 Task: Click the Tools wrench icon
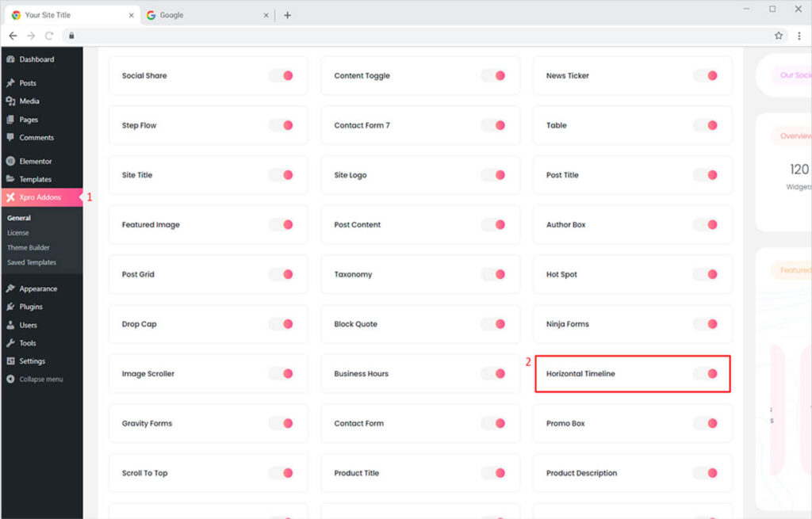[x=10, y=344]
